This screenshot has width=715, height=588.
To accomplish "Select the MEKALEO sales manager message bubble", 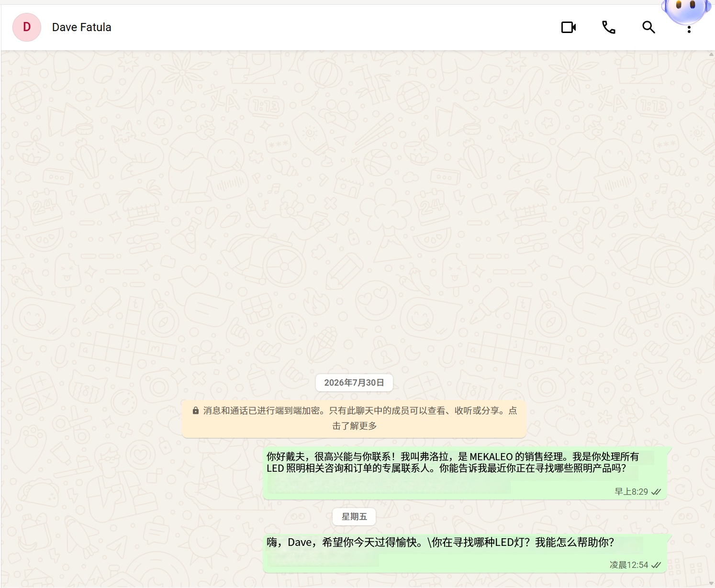I will coord(465,473).
